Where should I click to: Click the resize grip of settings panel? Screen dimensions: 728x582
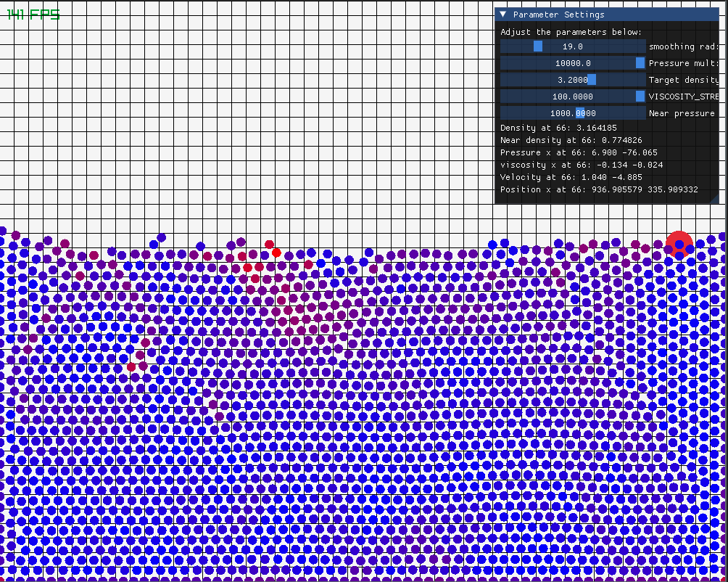pyautogui.click(x=714, y=200)
